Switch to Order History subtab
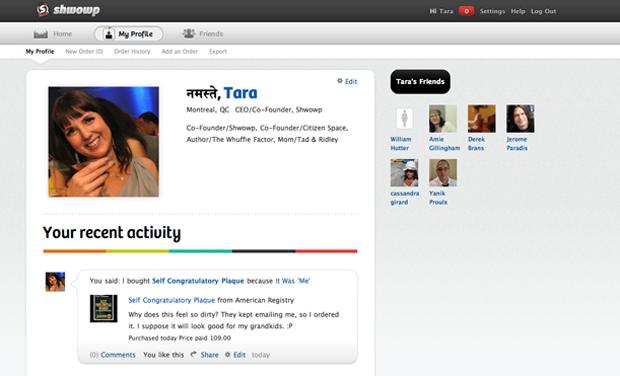The image size is (620, 376). point(132,51)
